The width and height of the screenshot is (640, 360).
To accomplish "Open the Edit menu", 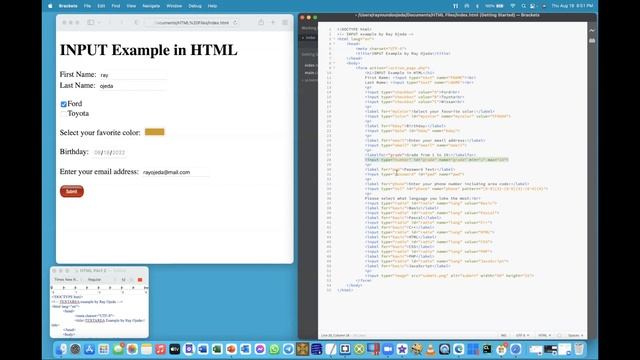I will pos(101,6).
